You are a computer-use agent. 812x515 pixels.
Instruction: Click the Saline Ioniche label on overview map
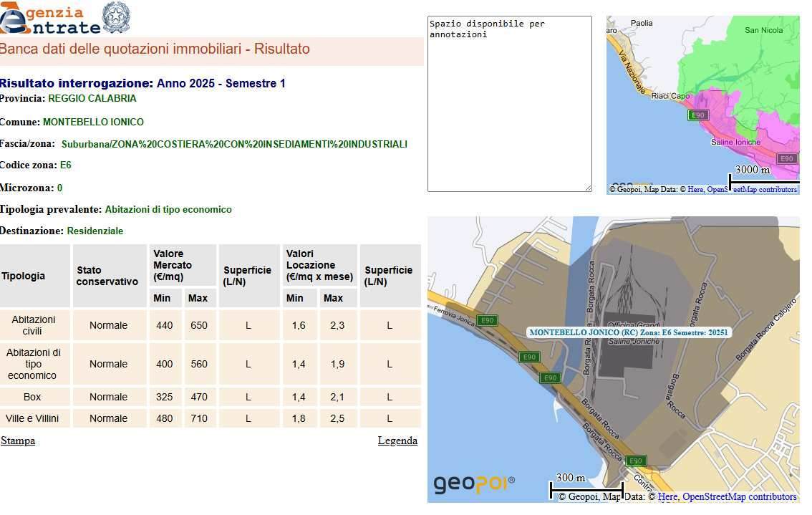tap(735, 143)
